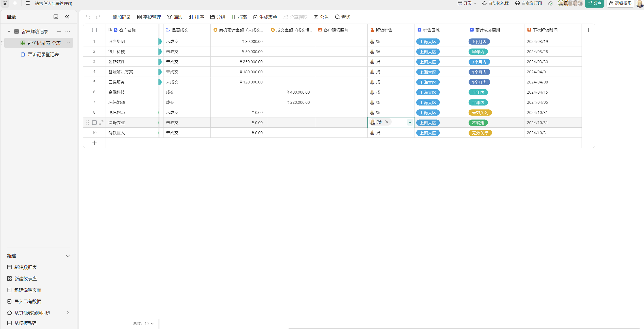644x329 pixels.
Task: Toggle the select-all header checkbox
Action: (x=94, y=30)
